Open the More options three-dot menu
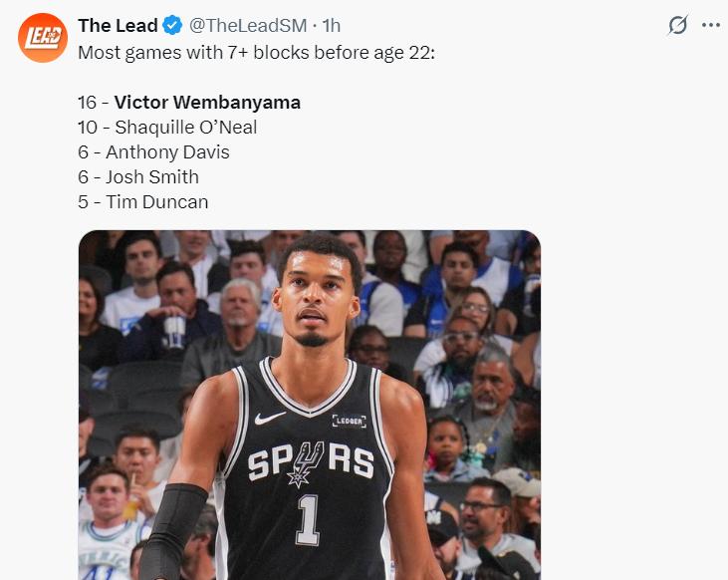Screen dimensions: 728x580 pos(710,26)
